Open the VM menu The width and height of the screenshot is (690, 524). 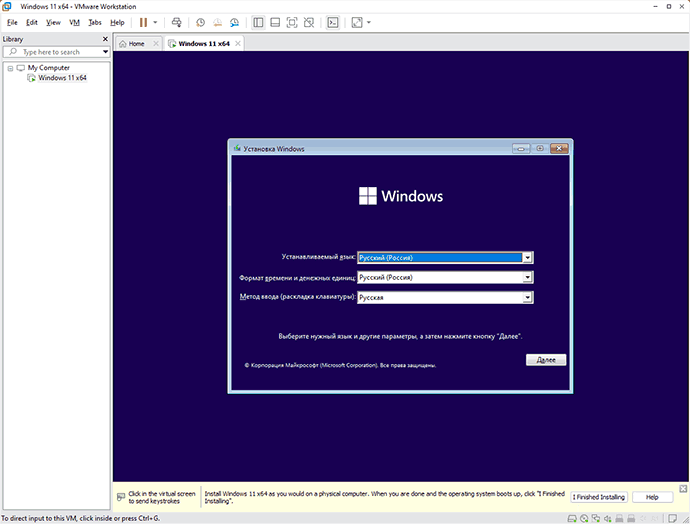click(x=74, y=22)
